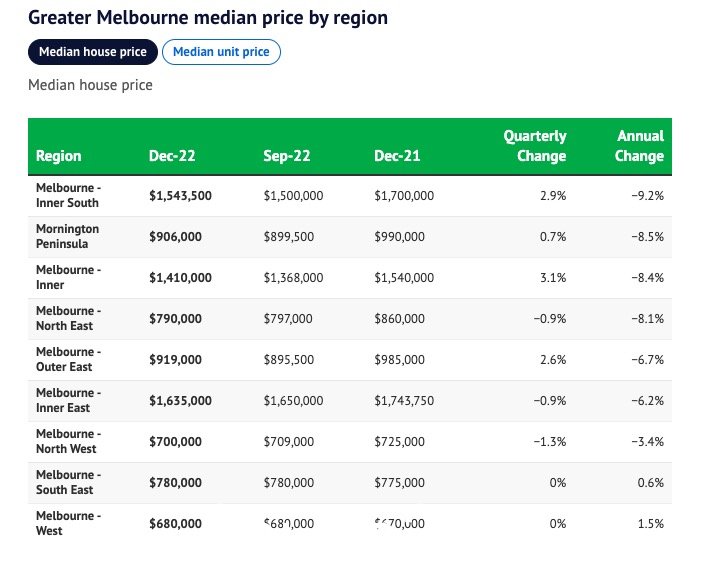Click the $1,743,750 Dec-21 value
Screen dimensions: 717x563
[x=404, y=401]
